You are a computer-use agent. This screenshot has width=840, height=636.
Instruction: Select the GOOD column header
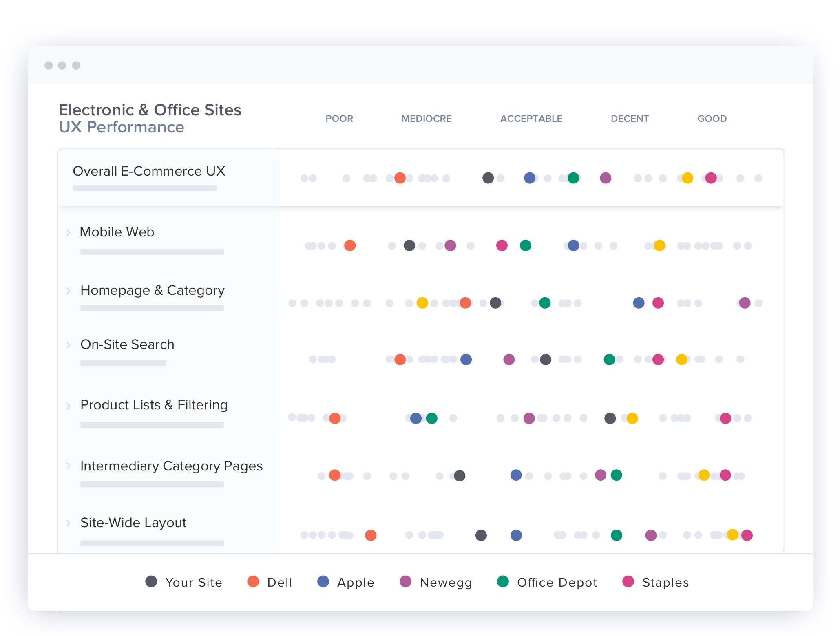(712, 119)
